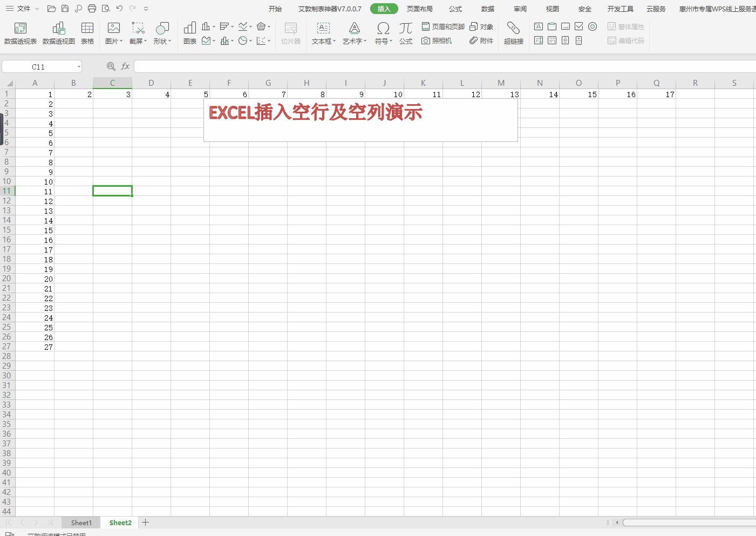Insert an equation with 公式 pi icon
756x536 pixels.
[x=406, y=33]
